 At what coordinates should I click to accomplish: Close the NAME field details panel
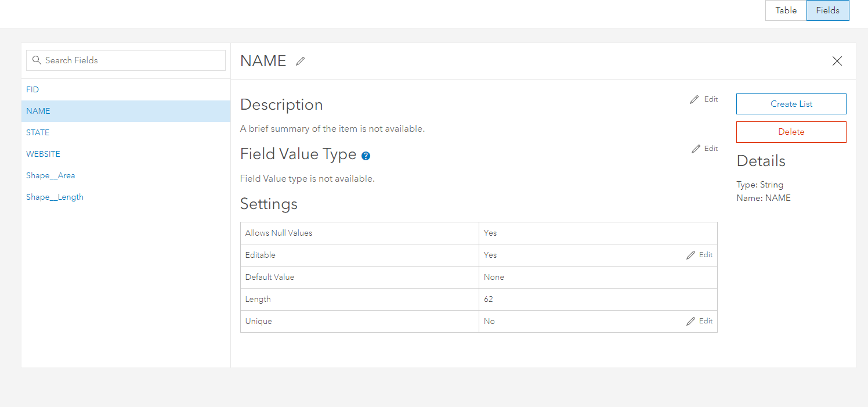pyautogui.click(x=837, y=61)
